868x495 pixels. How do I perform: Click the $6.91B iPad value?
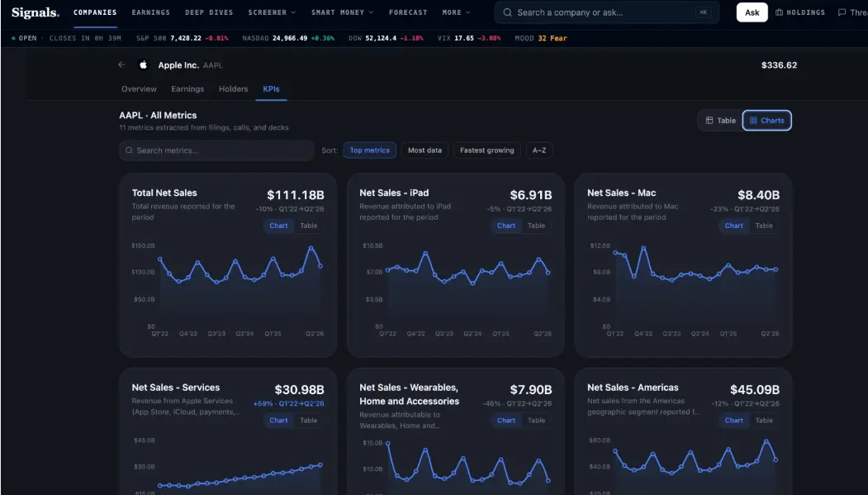531,195
